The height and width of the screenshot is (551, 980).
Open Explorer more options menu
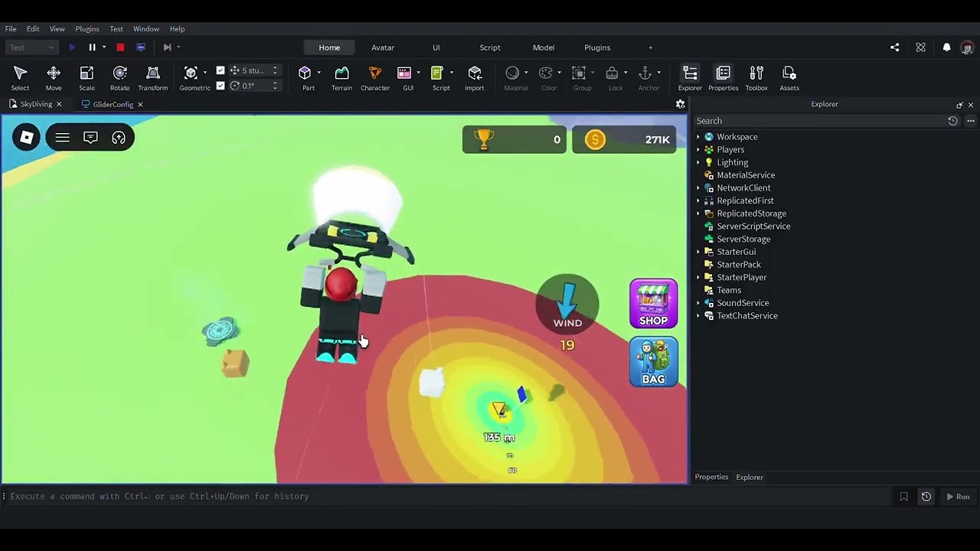click(971, 121)
